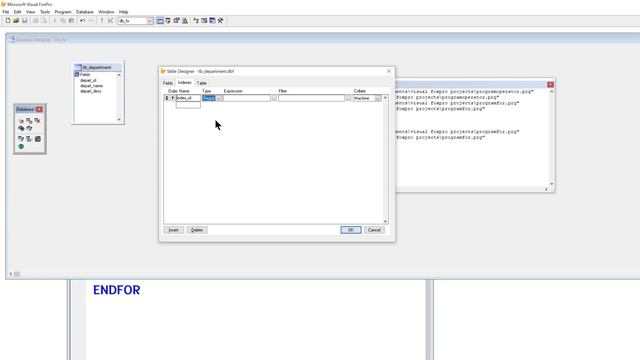Click the Data Session window toolbar icon
Viewport: 640px width, 360px height.
coord(168,20)
